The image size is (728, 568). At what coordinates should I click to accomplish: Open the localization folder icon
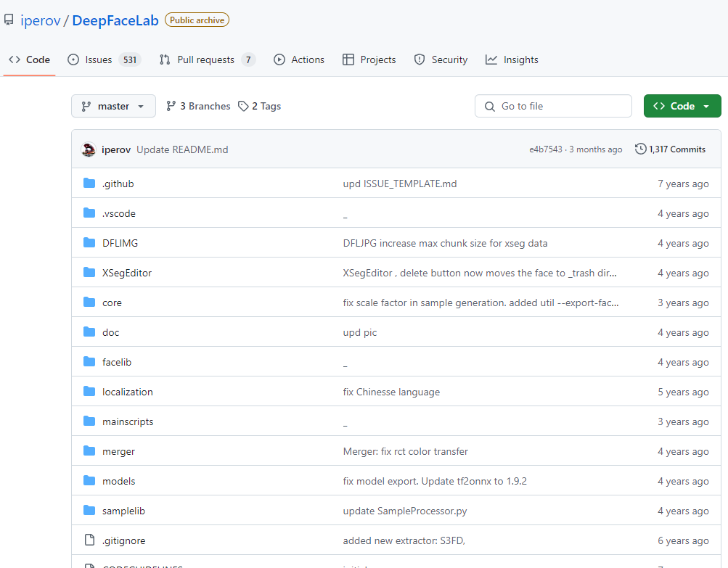click(x=89, y=391)
